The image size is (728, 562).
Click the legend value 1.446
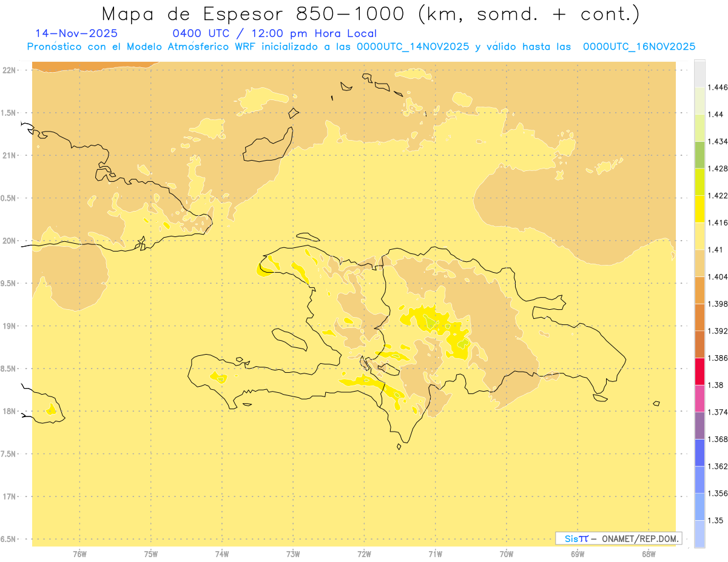pos(718,87)
